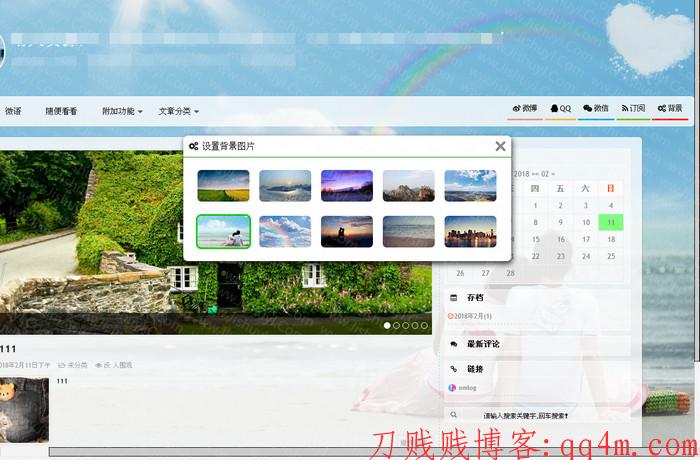Viewport: 700px width, 460px height.
Task: Select the rainbow sky background thumbnail
Action: tap(285, 231)
